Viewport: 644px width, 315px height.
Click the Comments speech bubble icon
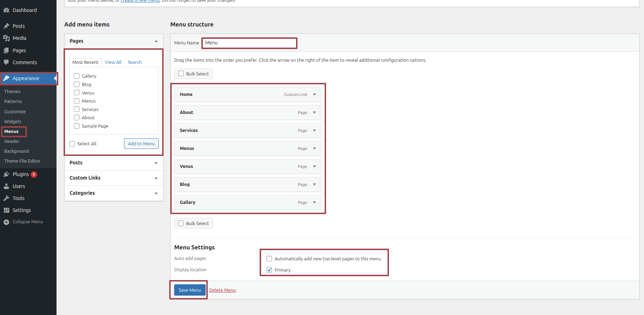[6, 62]
